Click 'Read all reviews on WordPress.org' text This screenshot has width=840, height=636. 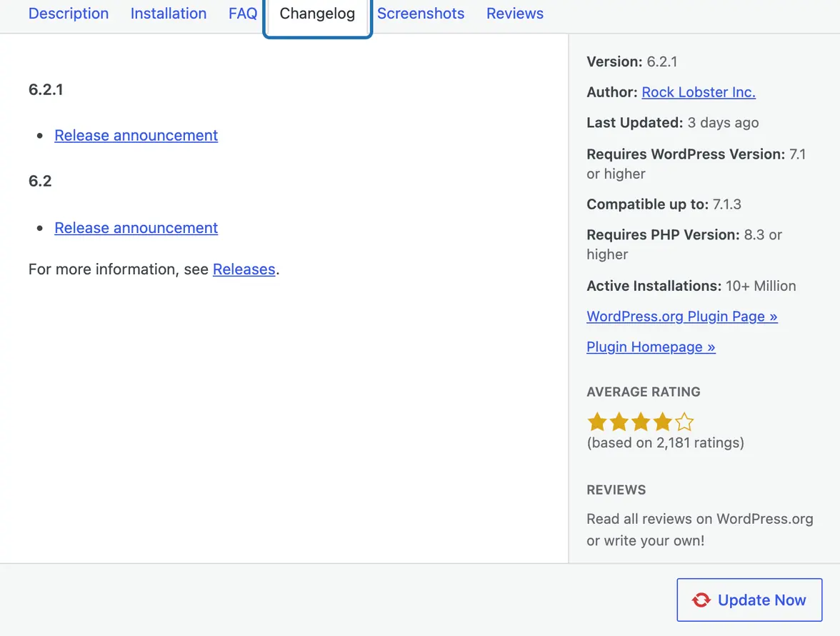click(x=700, y=519)
